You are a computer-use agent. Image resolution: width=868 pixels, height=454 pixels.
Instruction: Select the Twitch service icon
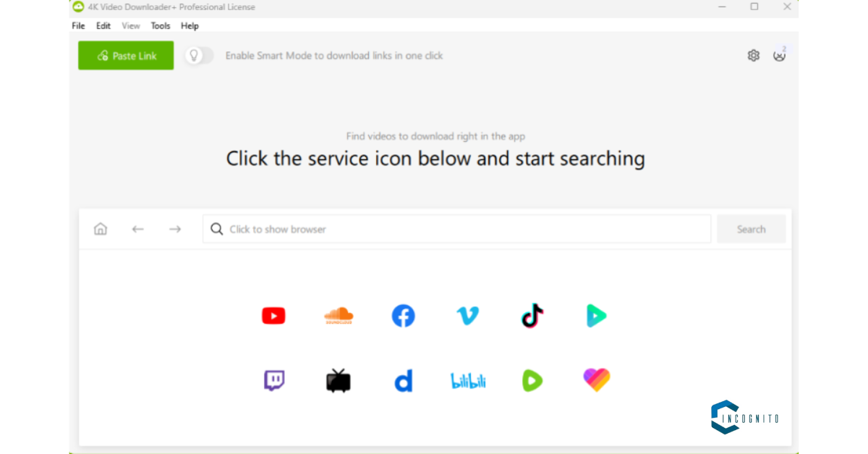click(x=273, y=380)
